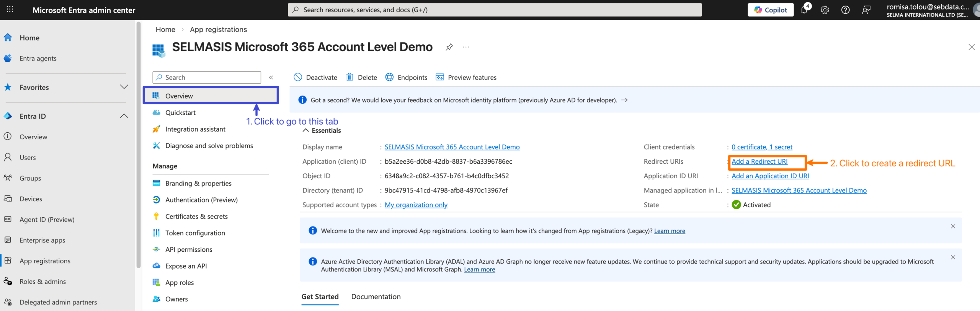The height and width of the screenshot is (311, 980).
Task: Open the notifications bell icon
Action: [804, 10]
